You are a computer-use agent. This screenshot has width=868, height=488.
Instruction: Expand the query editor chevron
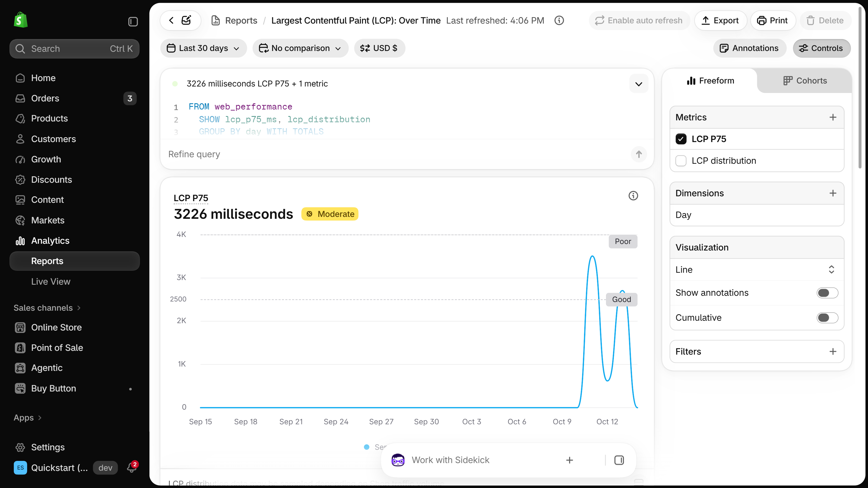pyautogui.click(x=639, y=84)
